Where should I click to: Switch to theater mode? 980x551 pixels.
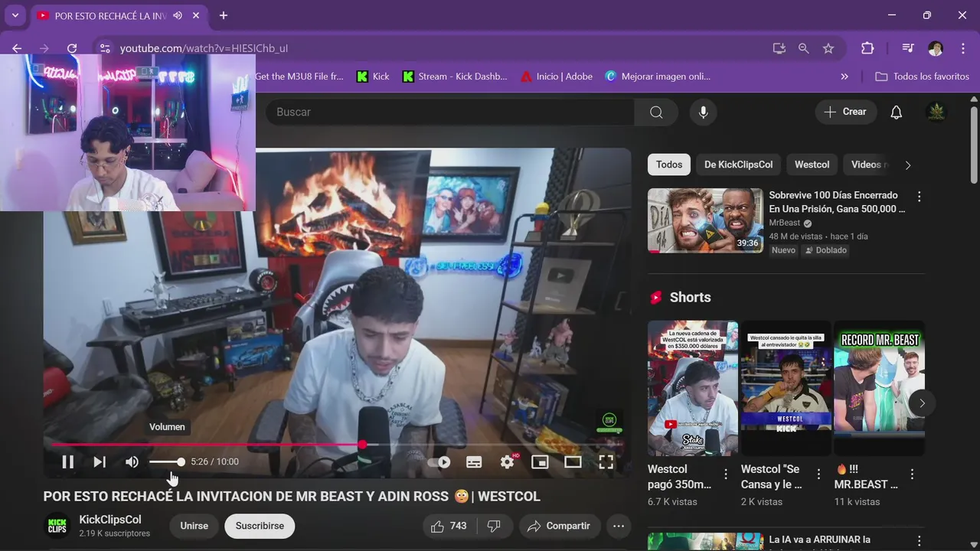pyautogui.click(x=573, y=461)
